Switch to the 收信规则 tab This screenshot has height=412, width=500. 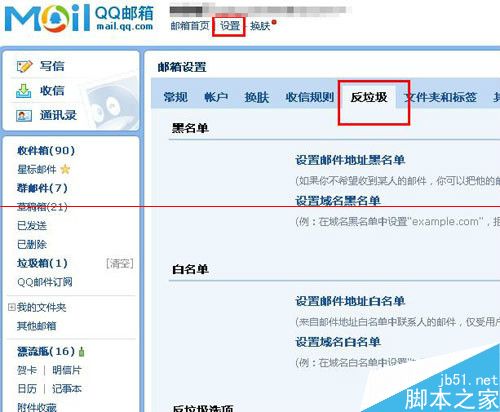tap(310, 97)
